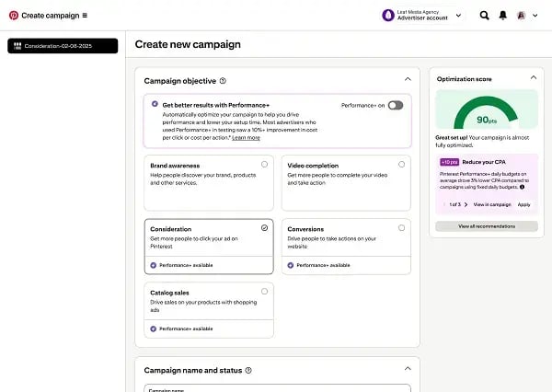Viewport: 552px width, 392px height.
Task: Click the 'Reduce your CPA' heading
Action: [x=484, y=162]
